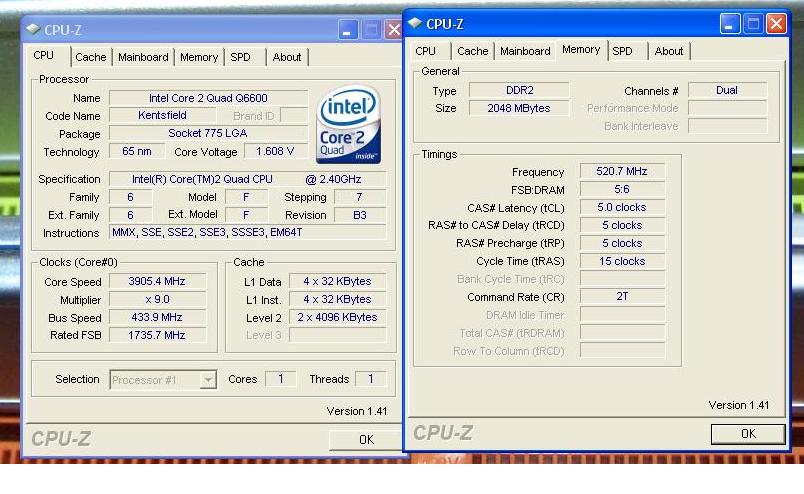Click the Core Speed value 3905.4 MHz
The width and height of the screenshot is (804, 494).
tap(157, 281)
